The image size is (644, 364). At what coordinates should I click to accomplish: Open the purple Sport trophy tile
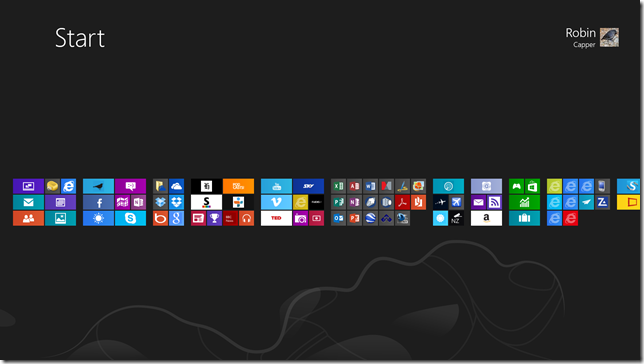click(x=214, y=218)
